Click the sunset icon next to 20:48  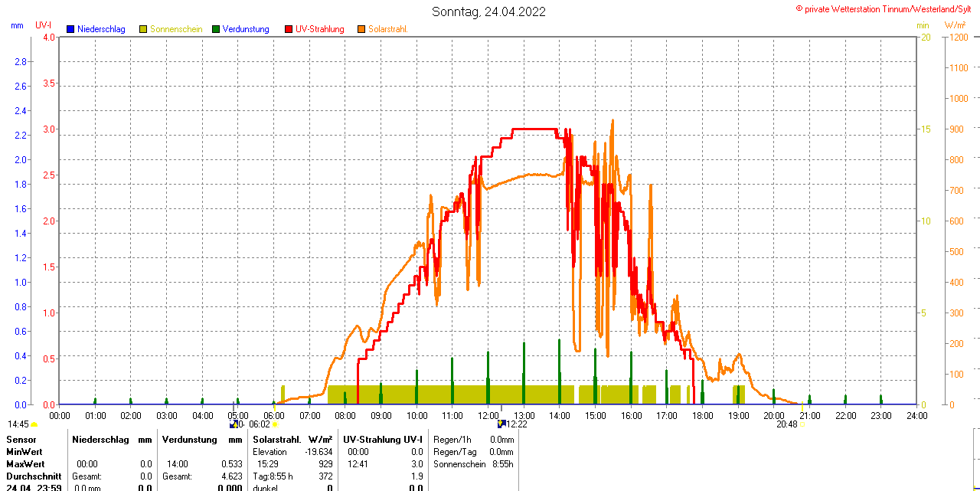(802, 424)
